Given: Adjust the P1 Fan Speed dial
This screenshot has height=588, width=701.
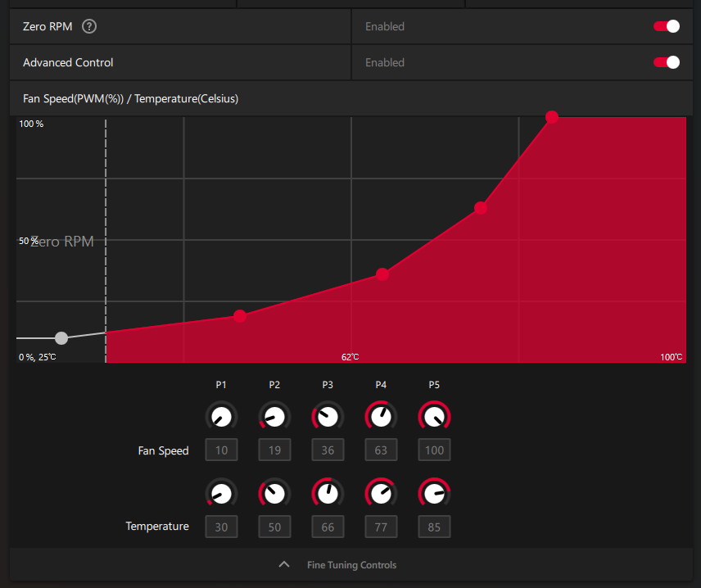Looking at the screenshot, I should (221, 417).
